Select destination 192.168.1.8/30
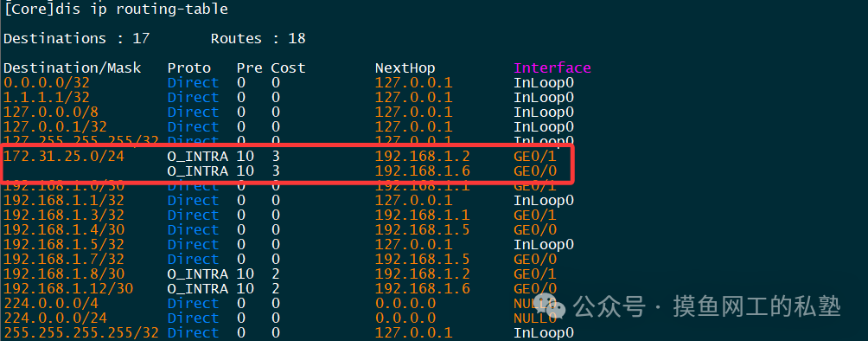868x341 pixels. pyautogui.click(x=64, y=273)
